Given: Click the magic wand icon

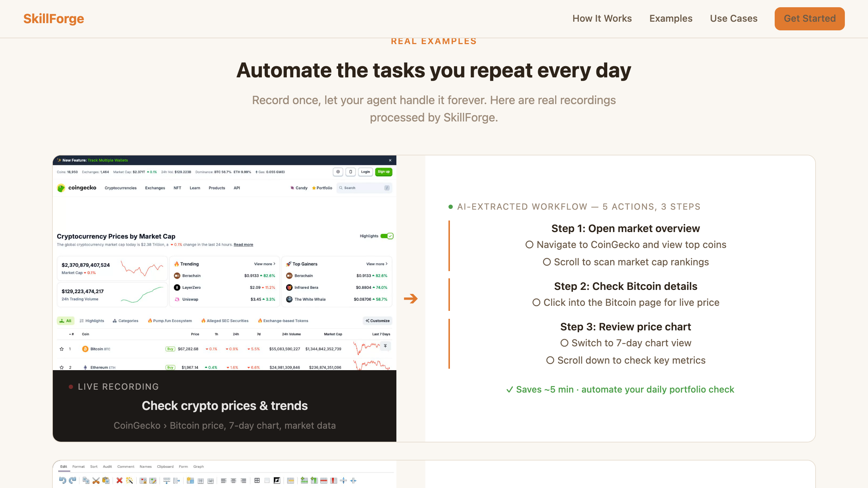Looking at the screenshot, I should tap(129, 480).
